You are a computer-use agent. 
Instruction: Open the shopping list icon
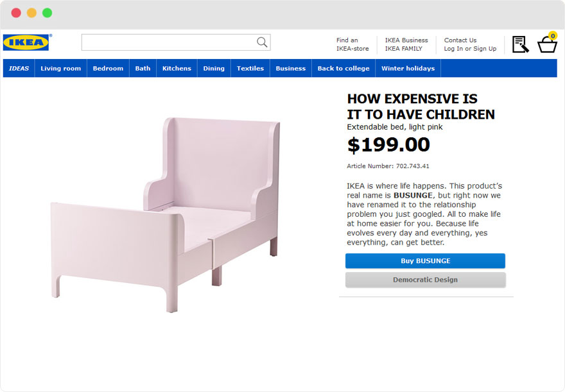[520, 44]
